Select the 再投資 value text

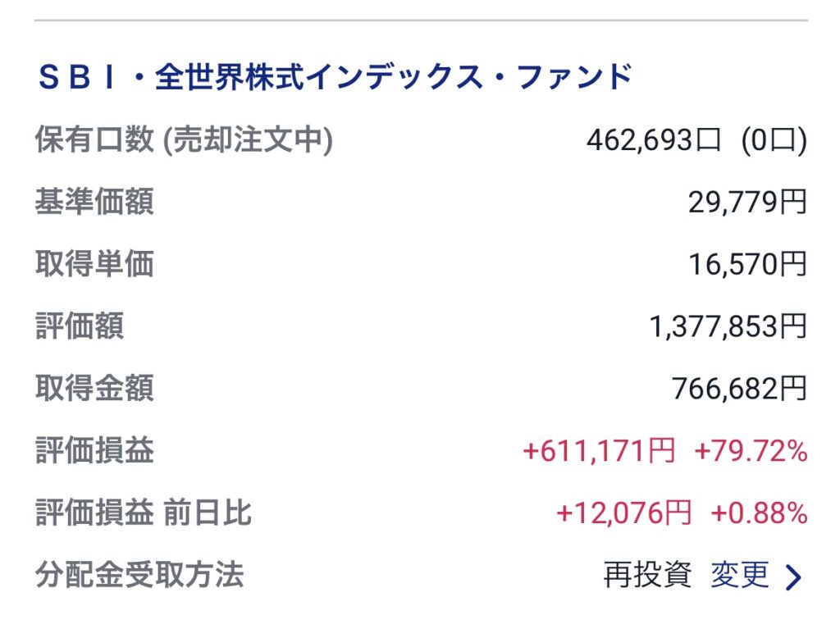(647, 575)
